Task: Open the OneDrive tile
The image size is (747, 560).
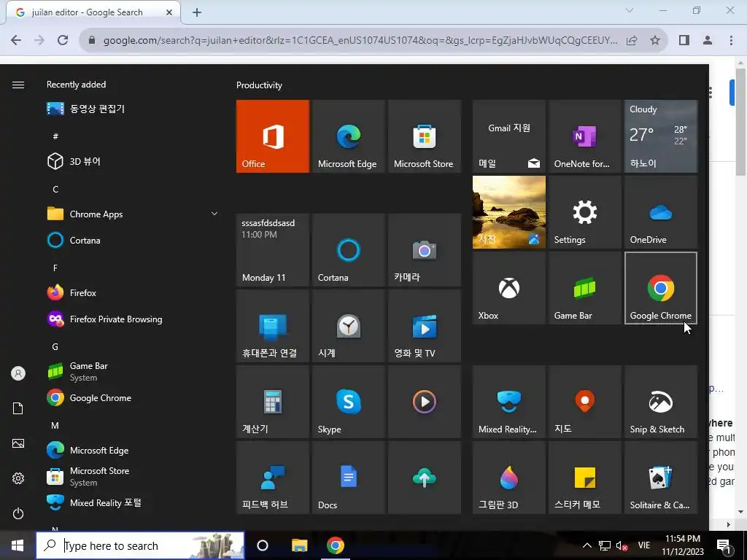Action: pos(661,212)
